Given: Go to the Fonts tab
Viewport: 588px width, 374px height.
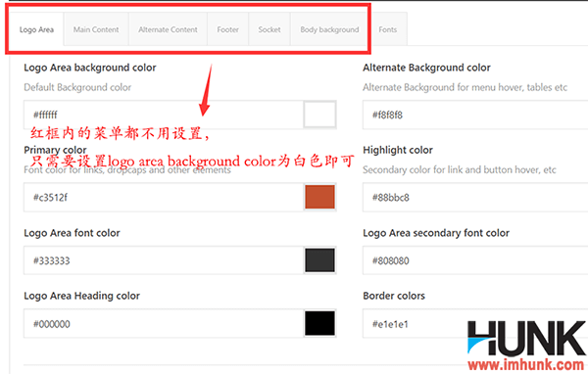Looking at the screenshot, I should point(387,29).
